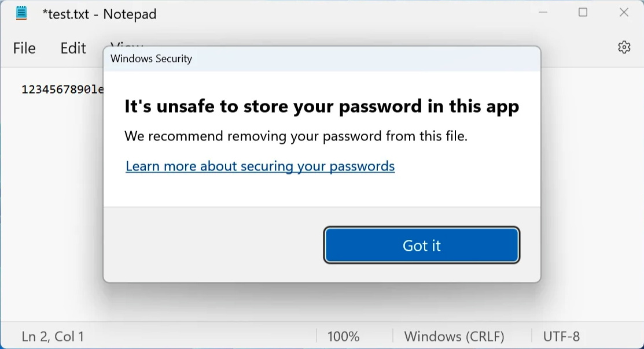The image size is (644, 349).
Task: Click the *test.txt - Notepad window title
Action: [x=100, y=14]
